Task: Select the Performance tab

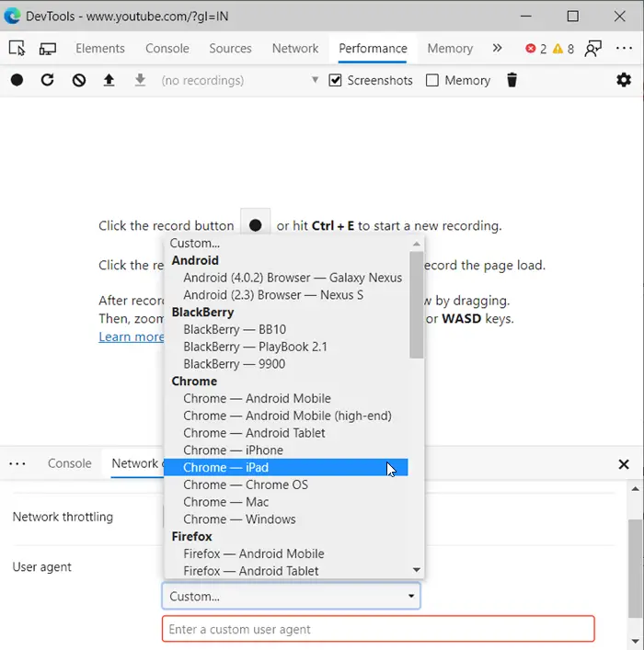Action: pyautogui.click(x=373, y=49)
